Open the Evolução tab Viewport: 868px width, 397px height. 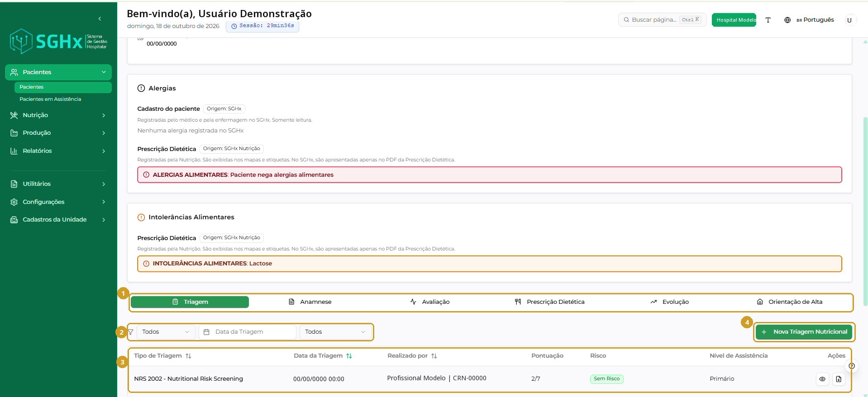pyautogui.click(x=670, y=302)
